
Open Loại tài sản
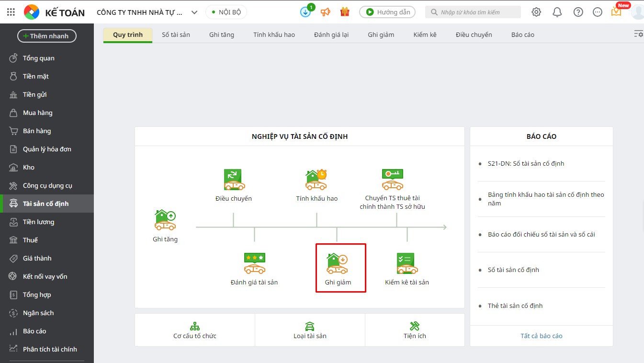point(310,330)
